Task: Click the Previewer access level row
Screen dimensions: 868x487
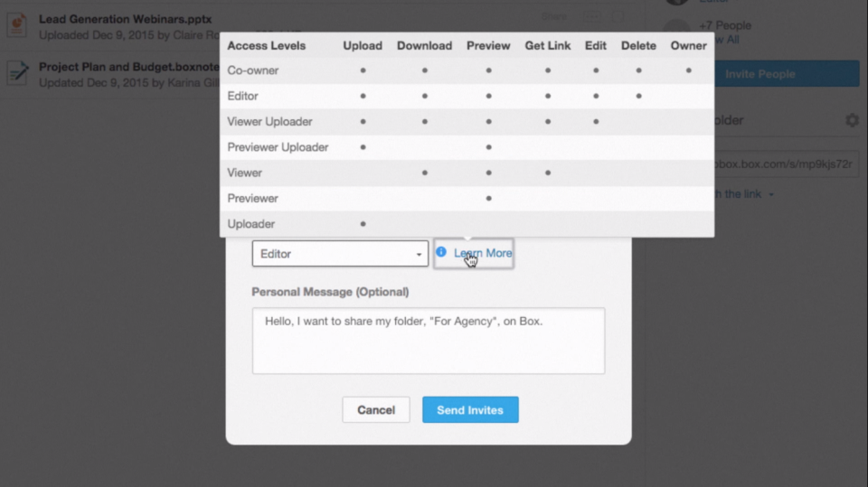Action: pyautogui.click(x=467, y=198)
